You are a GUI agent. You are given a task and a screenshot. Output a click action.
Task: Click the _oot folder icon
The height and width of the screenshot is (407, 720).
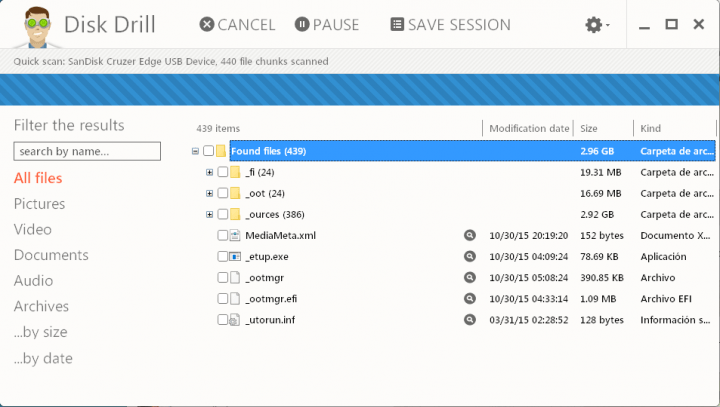(235, 193)
